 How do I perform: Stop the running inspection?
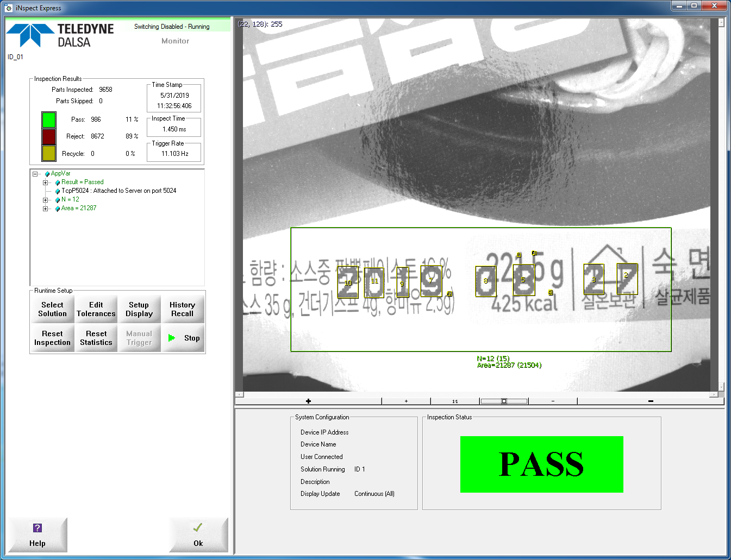coord(183,338)
